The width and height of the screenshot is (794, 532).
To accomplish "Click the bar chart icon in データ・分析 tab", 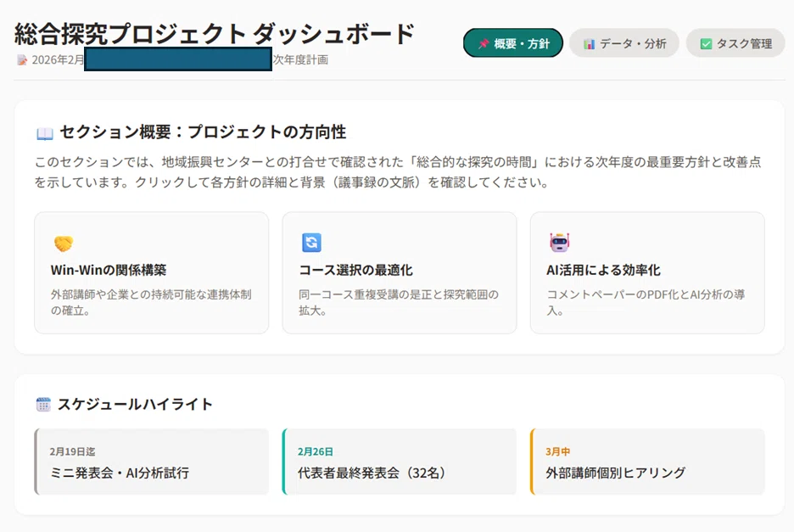I will coord(589,44).
